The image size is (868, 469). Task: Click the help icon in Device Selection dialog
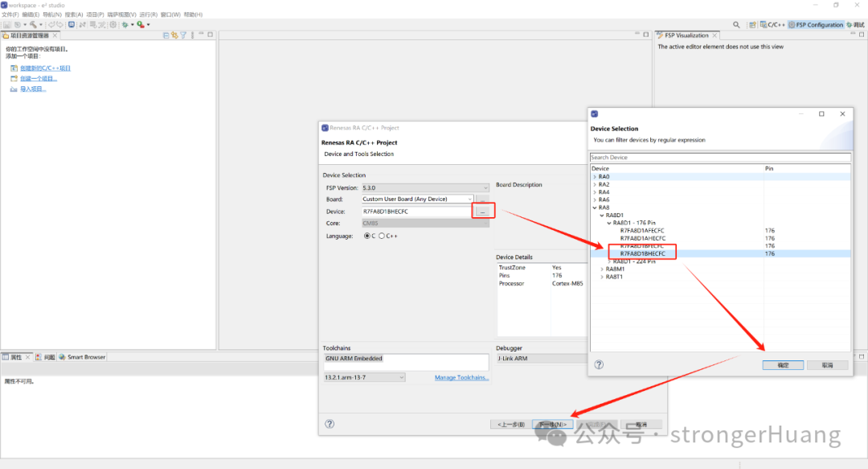(599, 364)
